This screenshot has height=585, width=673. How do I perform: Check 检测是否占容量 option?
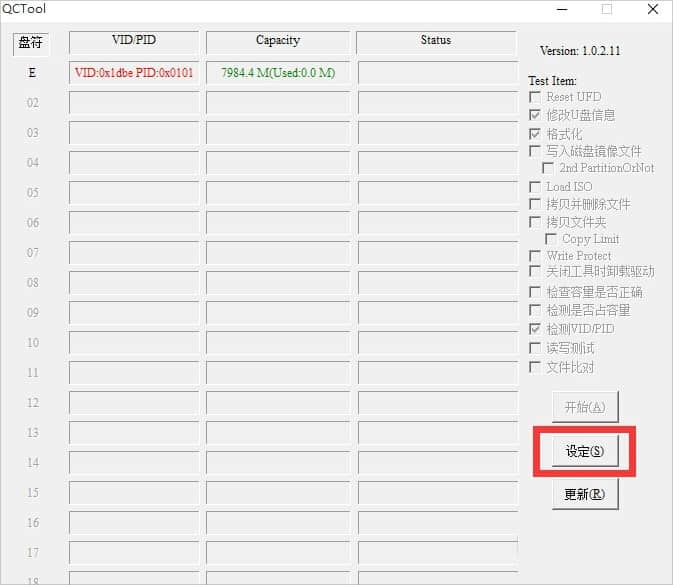(535, 310)
